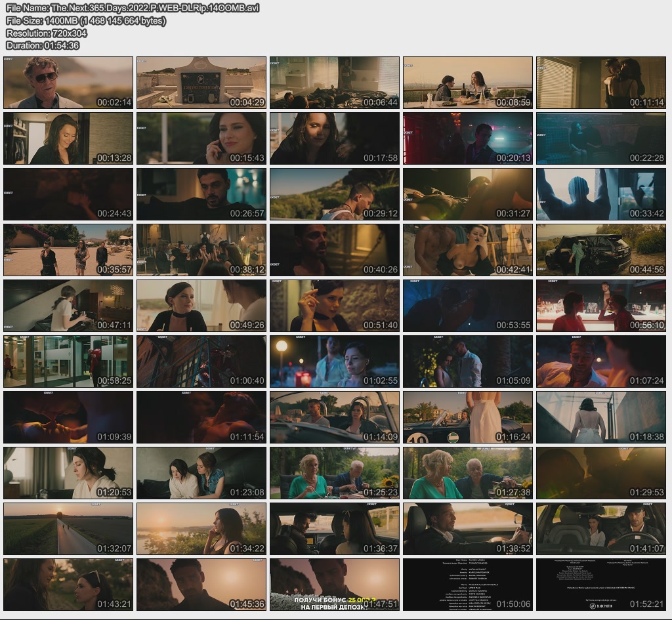Click the File Name text line
Viewport: 672px width, 620px height.
133,8
